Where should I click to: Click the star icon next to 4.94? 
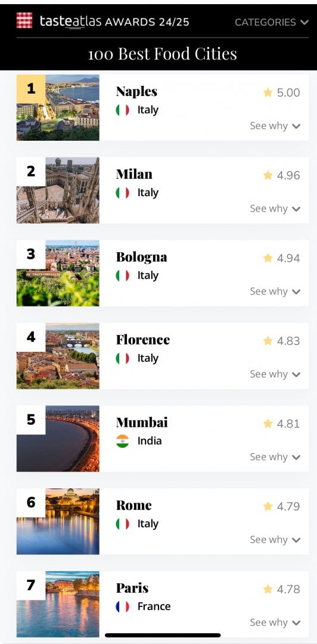pyautogui.click(x=268, y=258)
